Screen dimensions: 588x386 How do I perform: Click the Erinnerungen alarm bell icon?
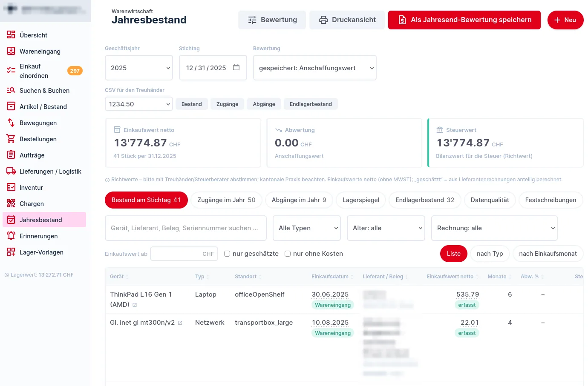11,236
